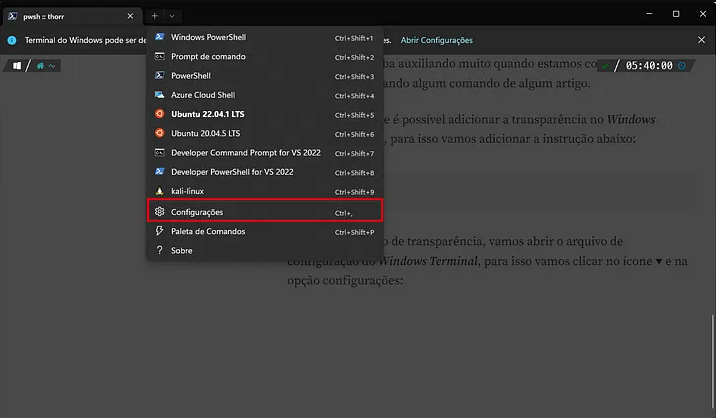
Task: Maximize the terminal window
Action: (x=676, y=14)
